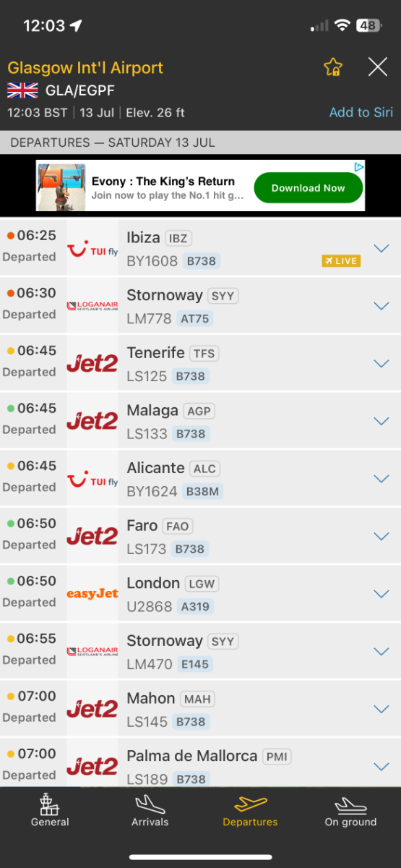Tap the B38M aircraft type badge
The height and width of the screenshot is (868, 401).
point(202,491)
